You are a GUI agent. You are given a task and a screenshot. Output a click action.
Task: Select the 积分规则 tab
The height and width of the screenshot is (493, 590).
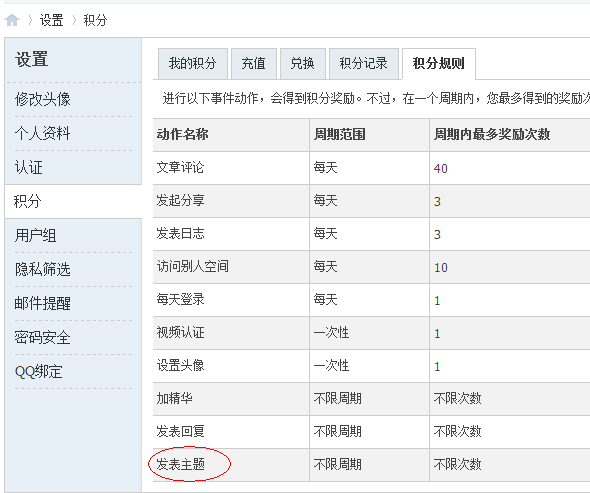(439, 64)
